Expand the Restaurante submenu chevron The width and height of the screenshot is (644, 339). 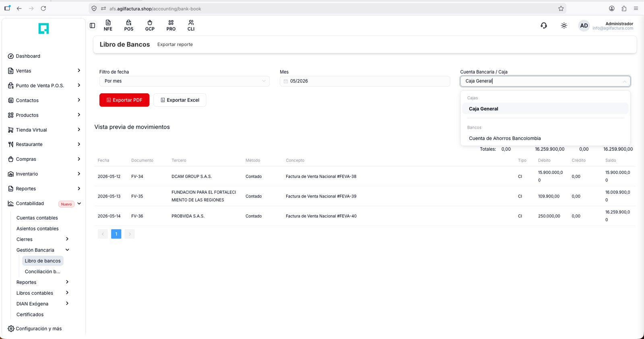coord(79,144)
